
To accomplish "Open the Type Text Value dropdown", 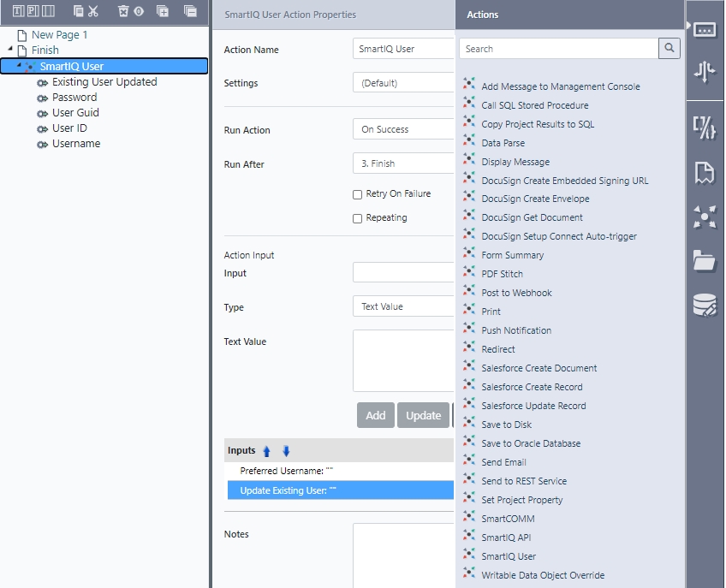I will (x=403, y=306).
